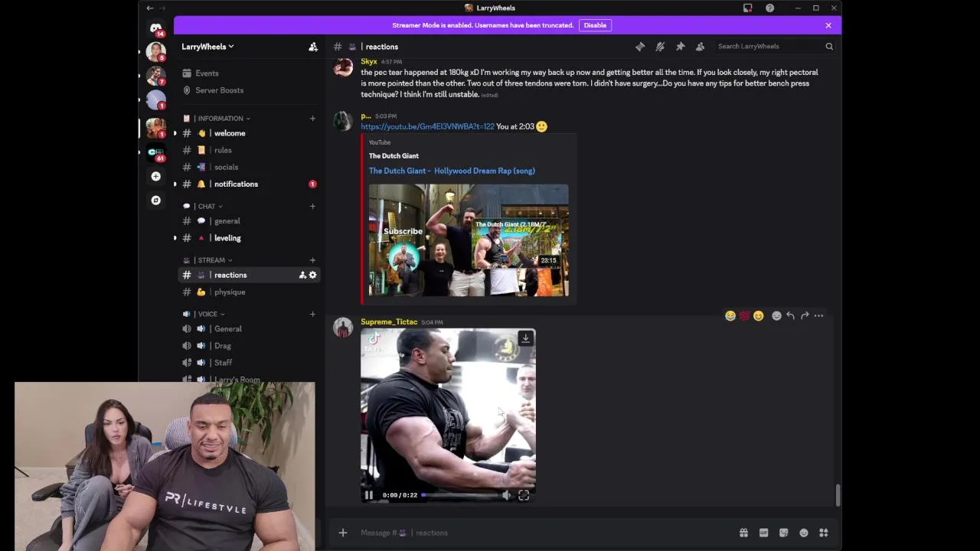980x551 pixels.
Task: Open Discord direct messages home icon
Action: (x=156, y=28)
